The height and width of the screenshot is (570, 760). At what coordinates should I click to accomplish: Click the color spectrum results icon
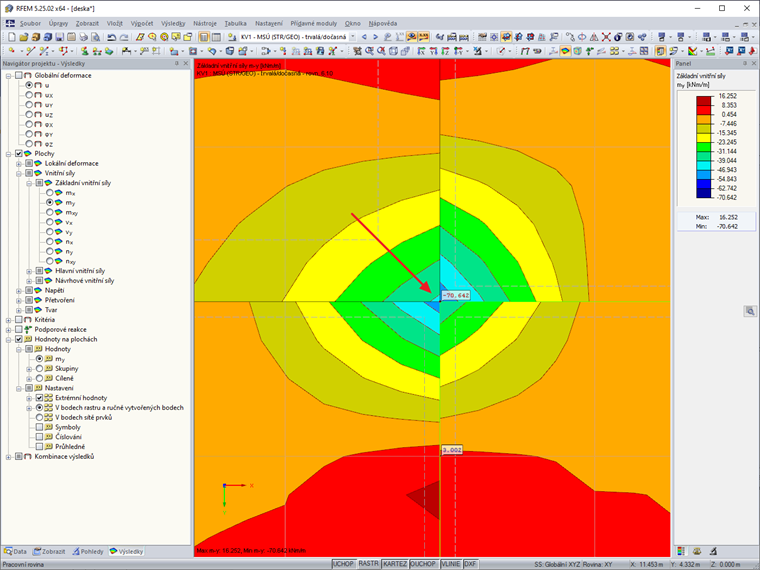click(693, 51)
